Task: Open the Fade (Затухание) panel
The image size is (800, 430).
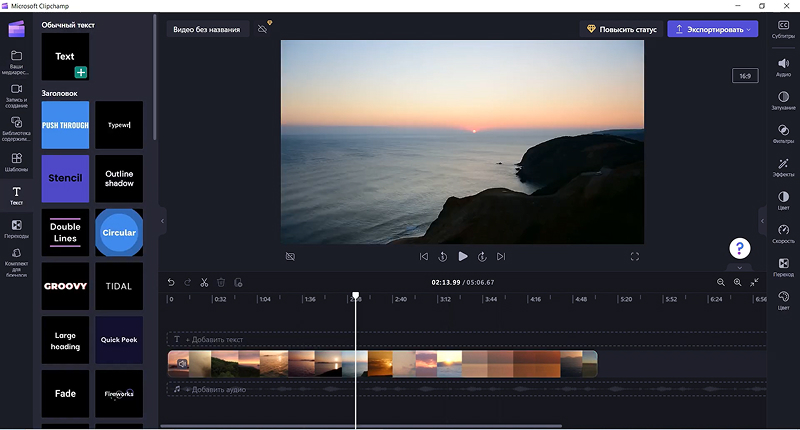Action: point(783,100)
